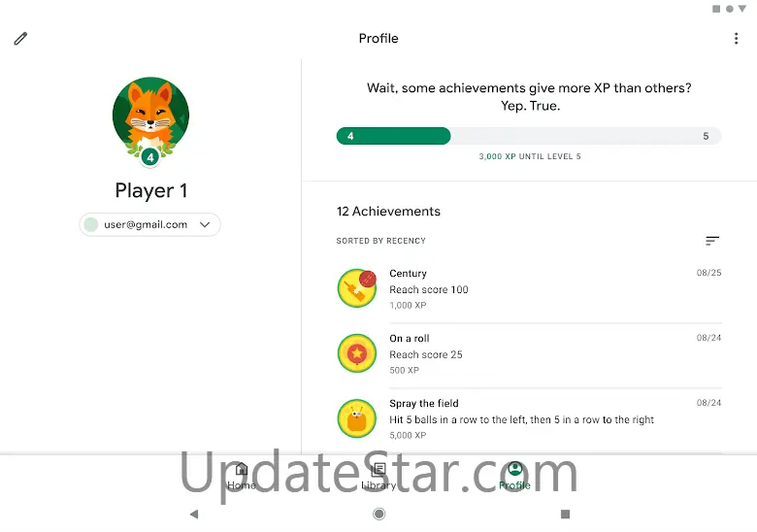Click the account chevron arrow
This screenshot has height=532, width=757.
click(x=205, y=224)
